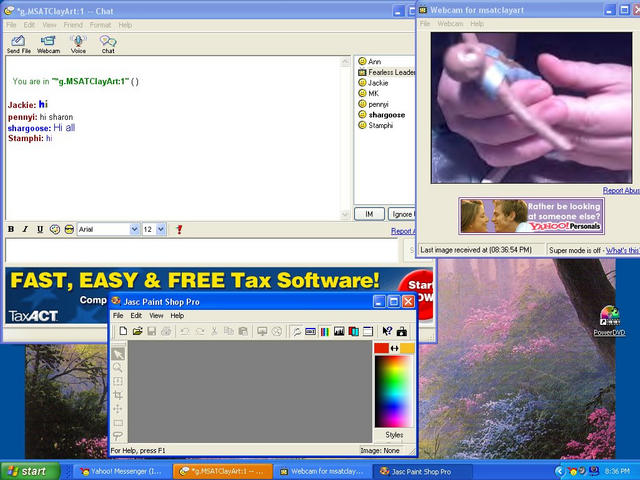The image size is (640, 480).
Task: Toggle italic text formatting in chat
Action: coord(25,229)
